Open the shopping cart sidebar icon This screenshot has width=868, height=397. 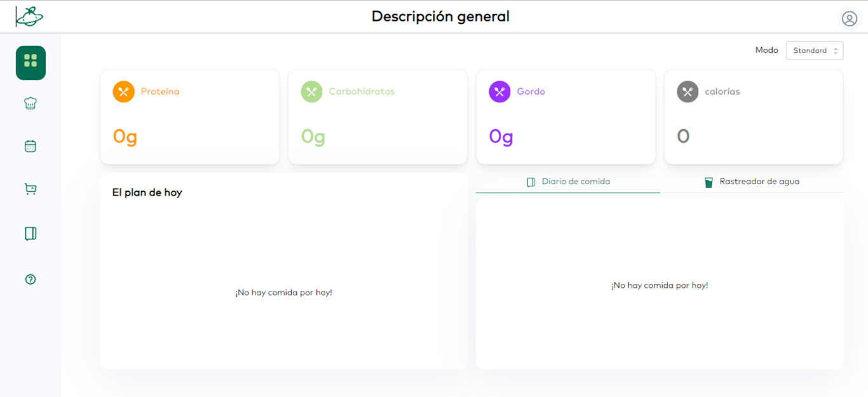(31, 189)
